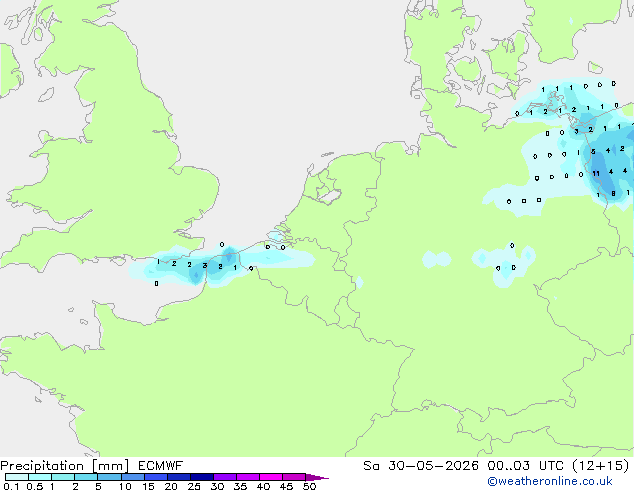634x490 pixels.
Task: Click the ECMWF model label
Action: click(x=161, y=465)
